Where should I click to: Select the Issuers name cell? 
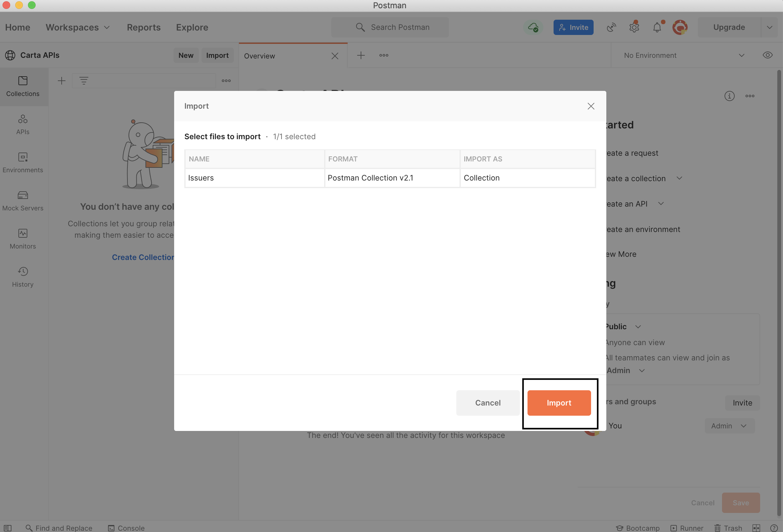pos(254,178)
